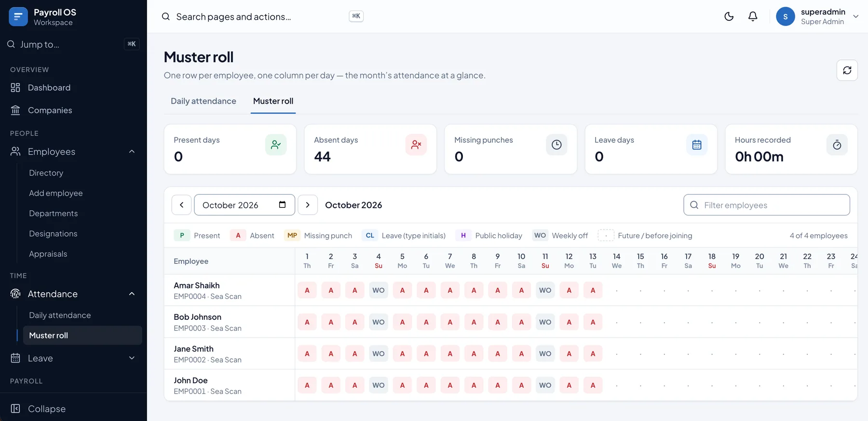
Task: Focus the Search pages and actions field
Action: [263, 16]
